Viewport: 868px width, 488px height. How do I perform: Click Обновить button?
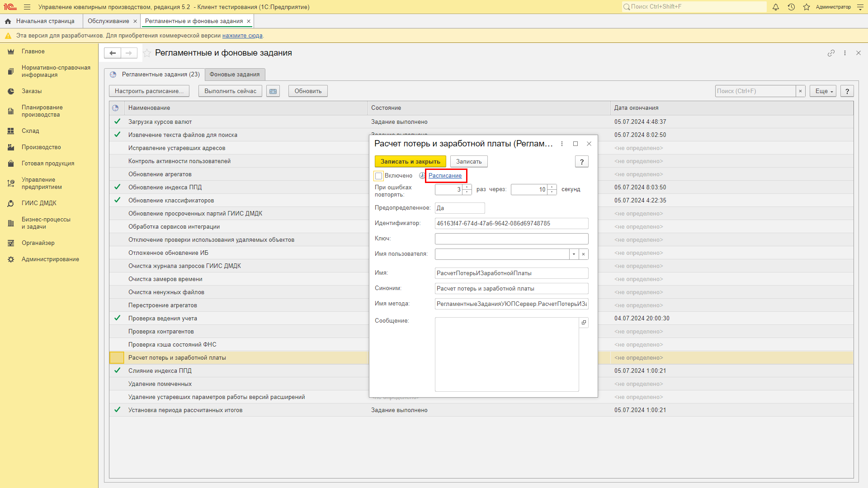(308, 91)
